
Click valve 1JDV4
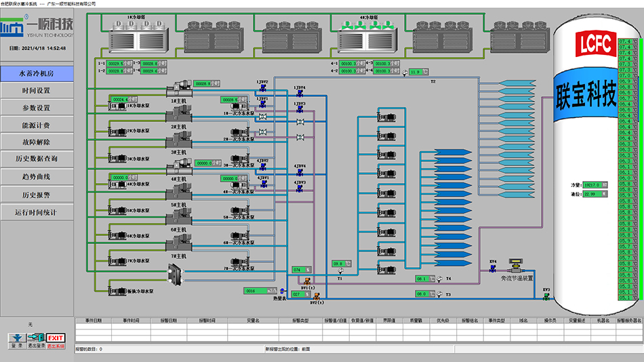300,94
